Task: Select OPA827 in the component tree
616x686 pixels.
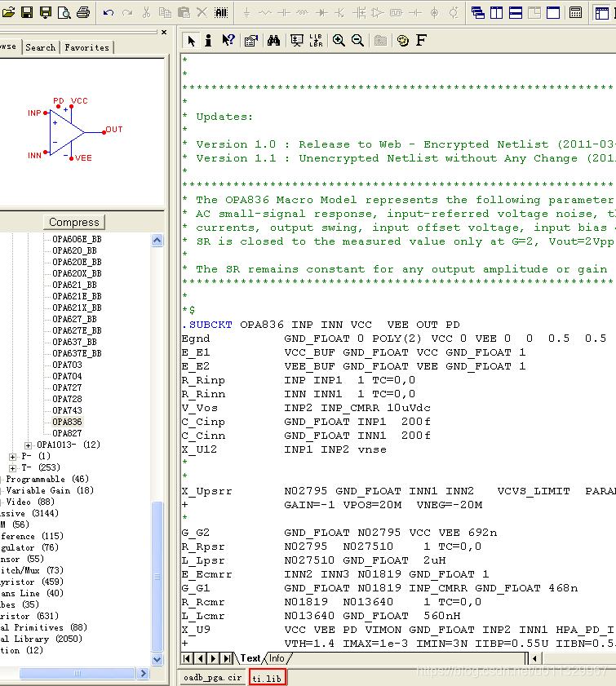Action: click(67, 433)
